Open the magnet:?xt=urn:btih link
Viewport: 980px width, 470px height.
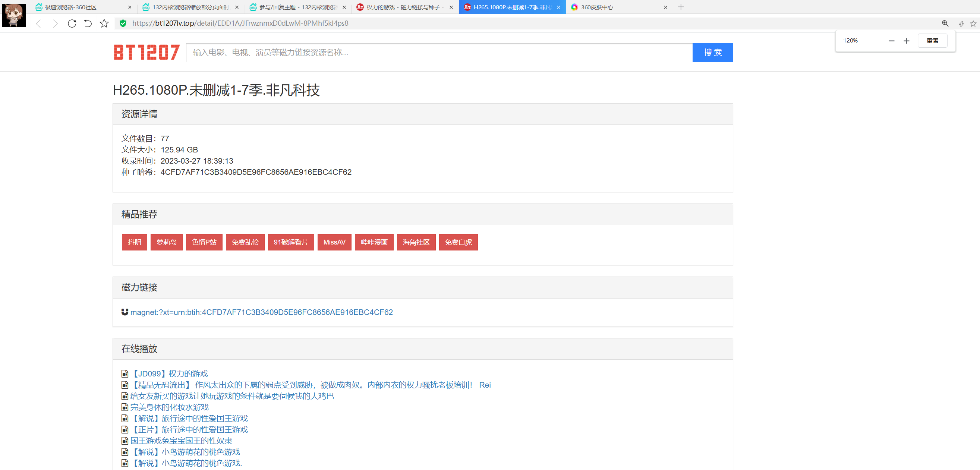tap(261, 312)
